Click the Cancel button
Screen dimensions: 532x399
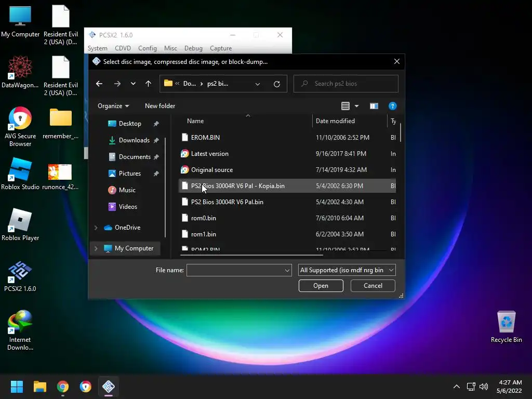click(x=373, y=286)
